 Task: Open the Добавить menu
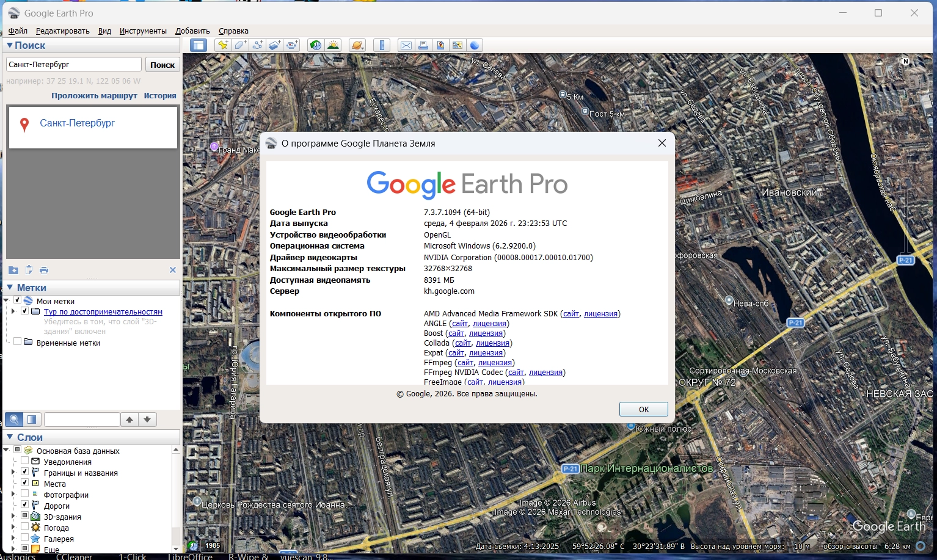(192, 31)
